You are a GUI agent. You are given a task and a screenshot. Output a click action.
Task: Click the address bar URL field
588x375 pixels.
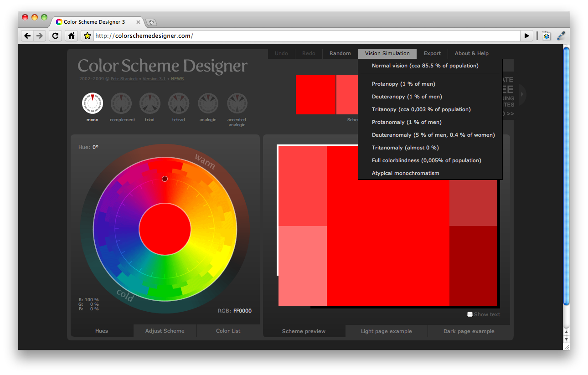coord(307,36)
